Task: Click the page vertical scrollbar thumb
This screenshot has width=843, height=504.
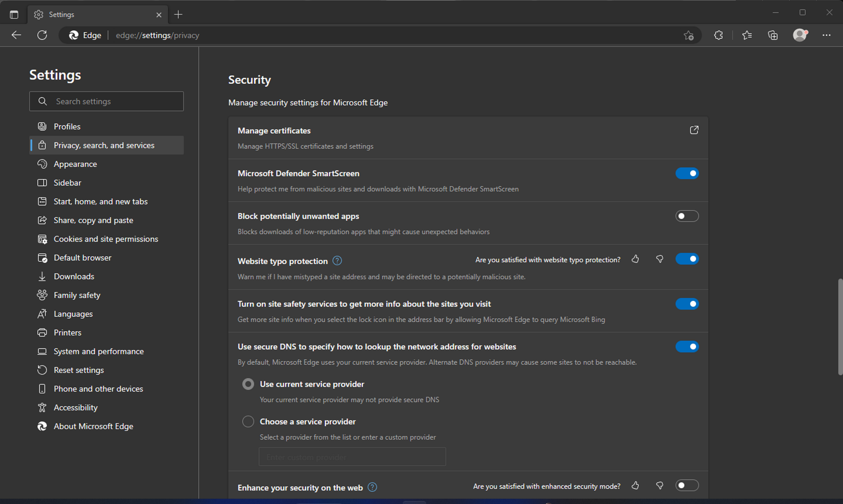Action: click(840, 327)
